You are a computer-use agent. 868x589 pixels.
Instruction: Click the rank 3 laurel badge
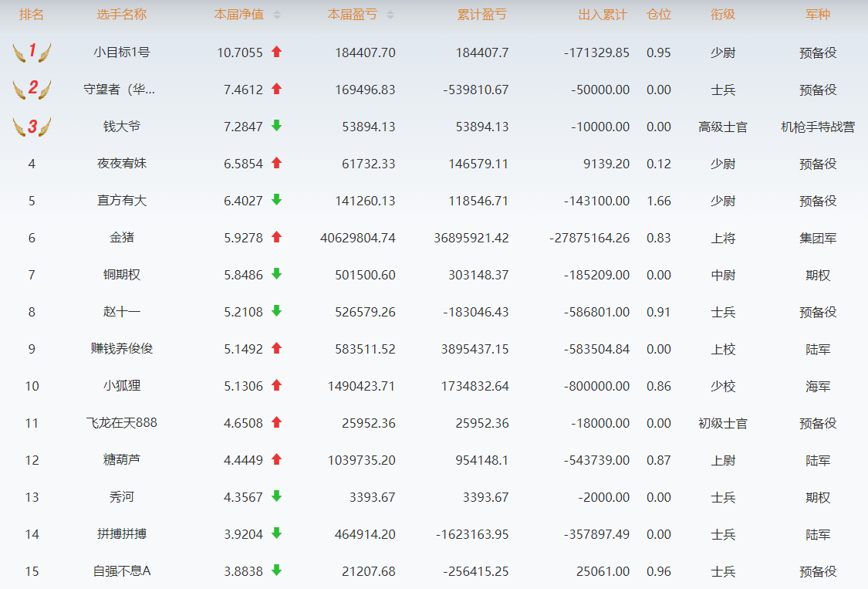point(32,127)
